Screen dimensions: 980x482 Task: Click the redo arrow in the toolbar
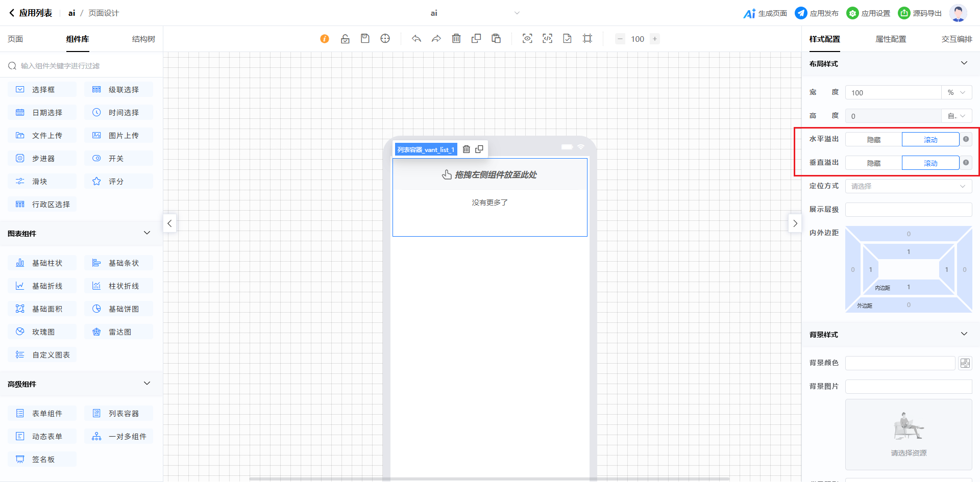coord(436,39)
